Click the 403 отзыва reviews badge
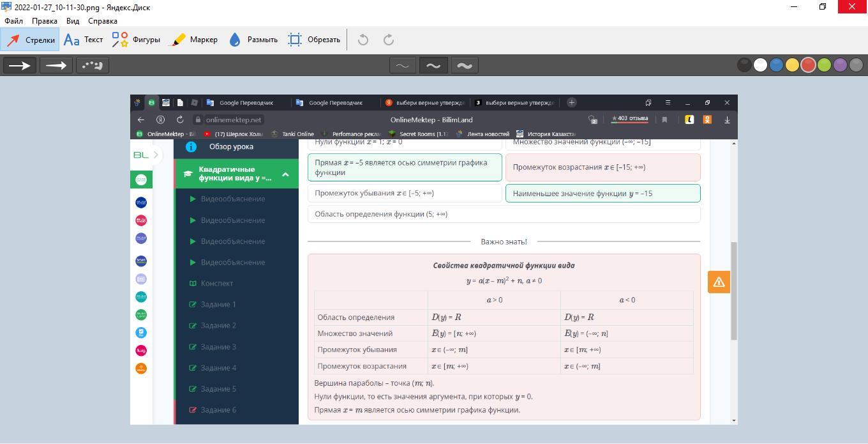Viewport: 868px width, 444px height. point(630,119)
